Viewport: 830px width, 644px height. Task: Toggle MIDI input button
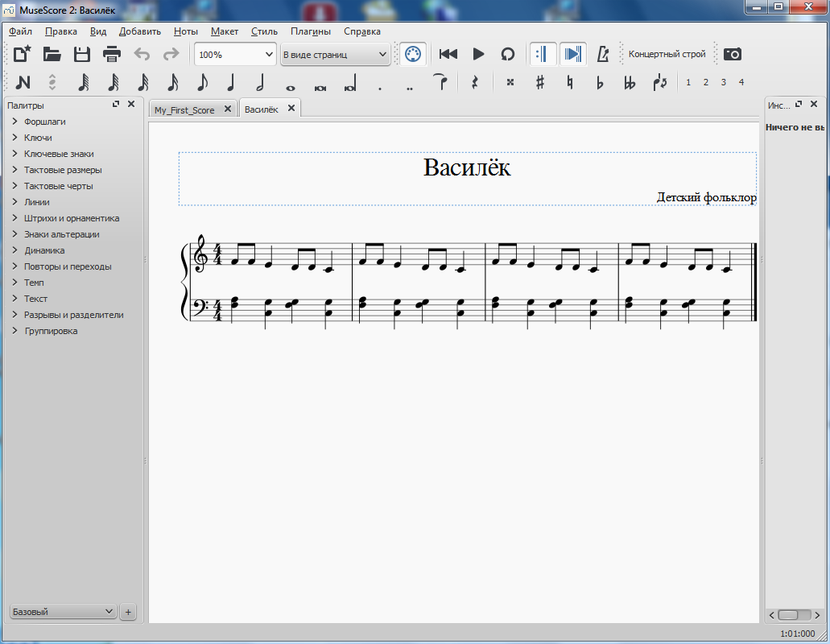[412, 54]
